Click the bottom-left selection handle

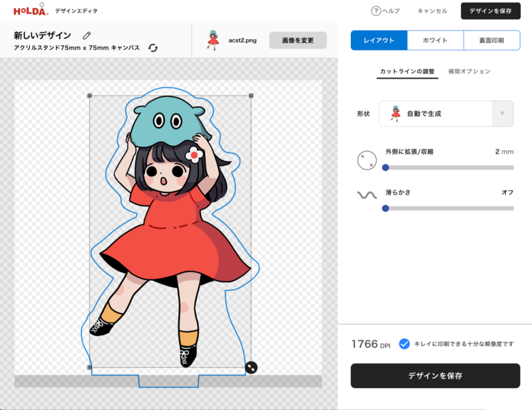click(90, 367)
